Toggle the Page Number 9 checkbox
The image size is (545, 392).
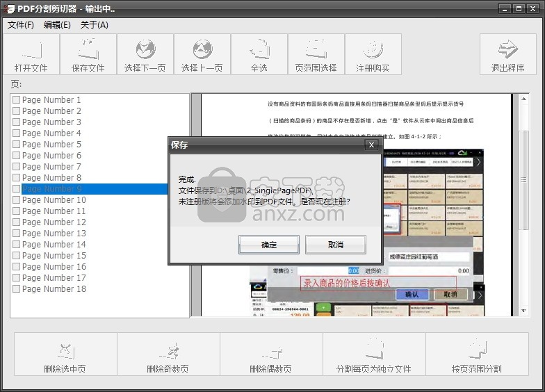(x=17, y=189)
